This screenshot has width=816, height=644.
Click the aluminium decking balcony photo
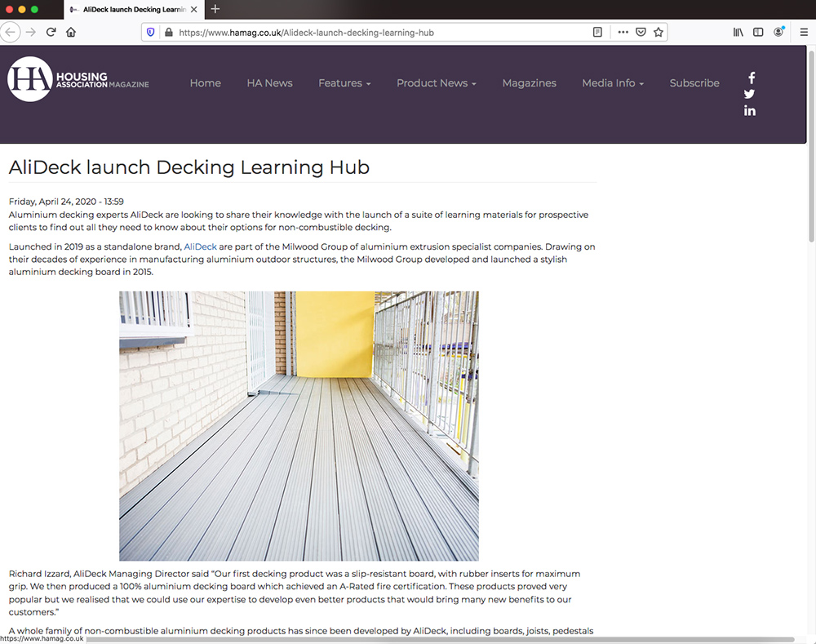point(299,426)
